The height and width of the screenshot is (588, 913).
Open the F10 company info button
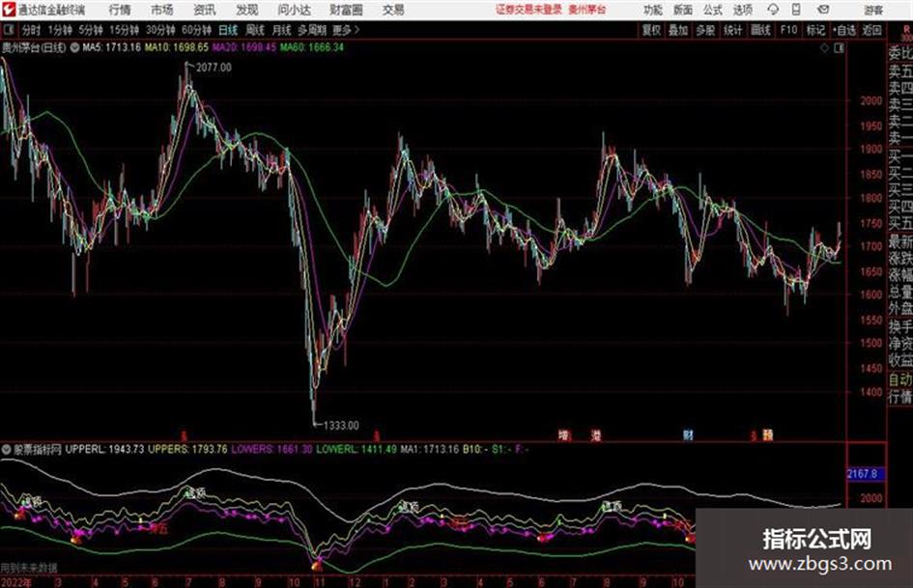[x=788, y=30]
